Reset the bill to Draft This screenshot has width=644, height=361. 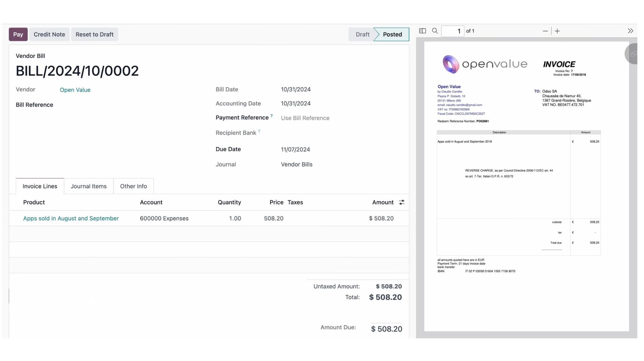[x=94, y=34]
